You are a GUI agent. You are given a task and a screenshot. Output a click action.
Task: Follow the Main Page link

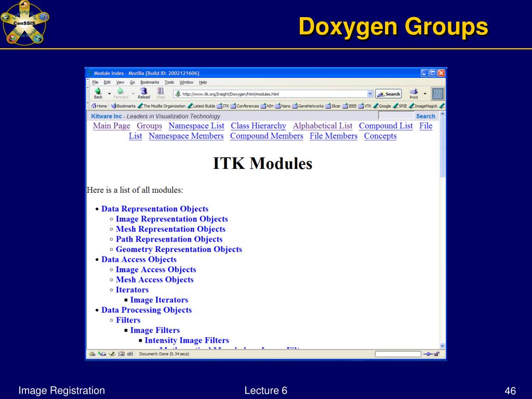click(112, 126)
